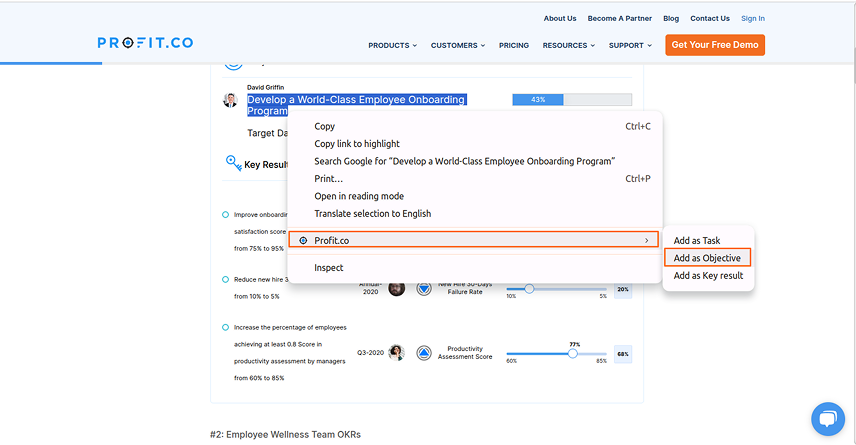The image size is (856, 445).
Task: Click the Productivity Score slider handle
Action: coord(572,353)
